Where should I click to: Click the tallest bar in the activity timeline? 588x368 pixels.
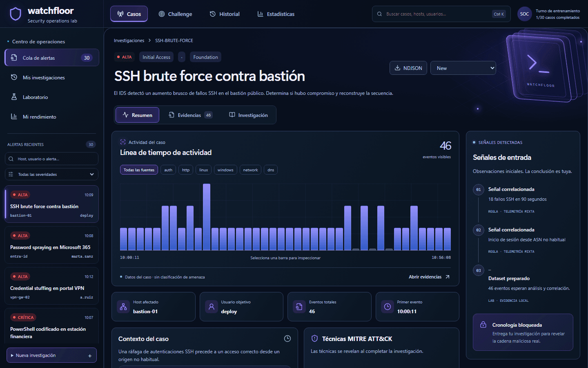coord(207,217)
